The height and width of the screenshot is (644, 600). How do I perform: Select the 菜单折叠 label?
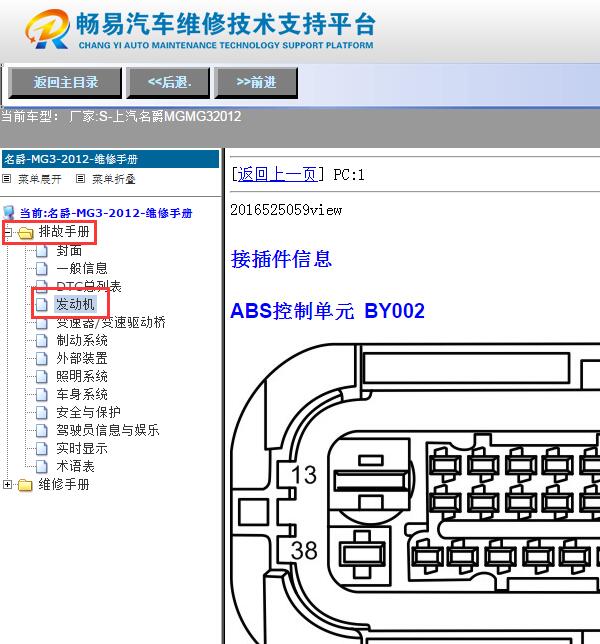tap(114, 179)
